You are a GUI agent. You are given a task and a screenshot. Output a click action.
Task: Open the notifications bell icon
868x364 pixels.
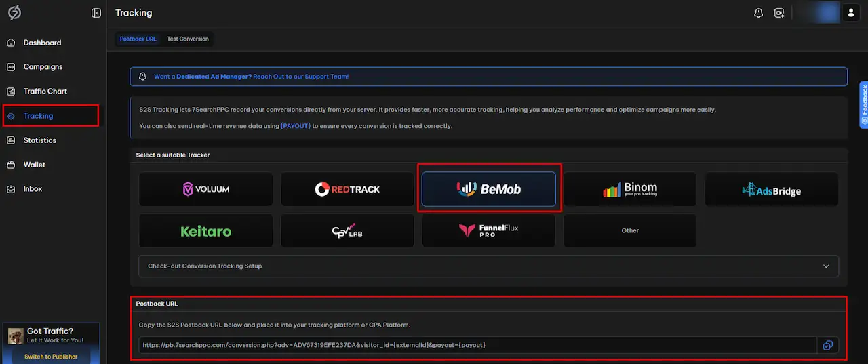[x=759, y=13]
